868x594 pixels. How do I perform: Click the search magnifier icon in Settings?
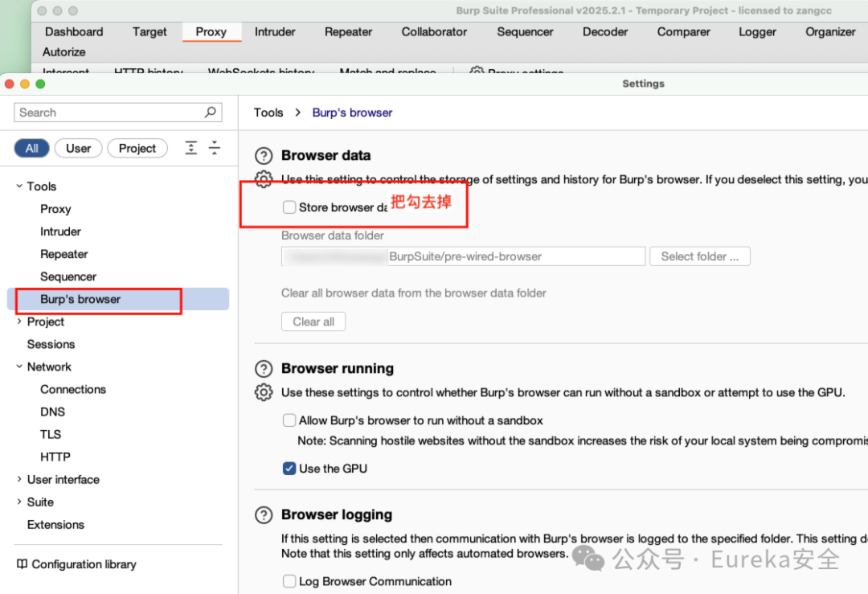pyautogui.click(x=210, y=113)
